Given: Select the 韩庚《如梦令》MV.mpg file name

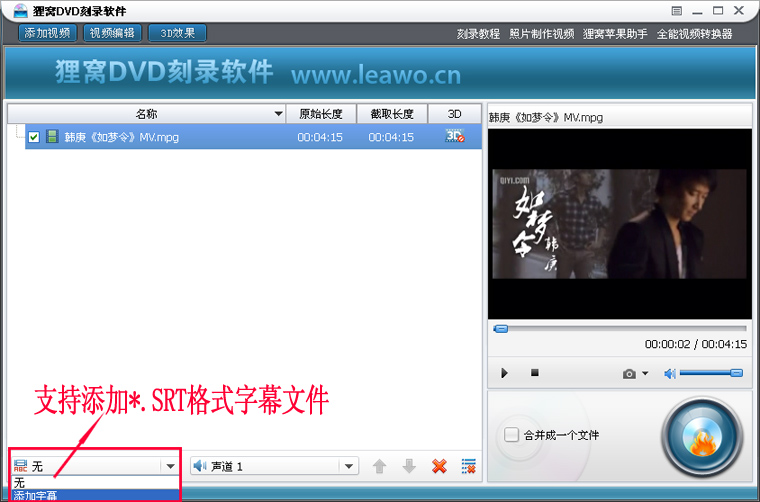Looking at the screenshot, I should tap(121, 137).
